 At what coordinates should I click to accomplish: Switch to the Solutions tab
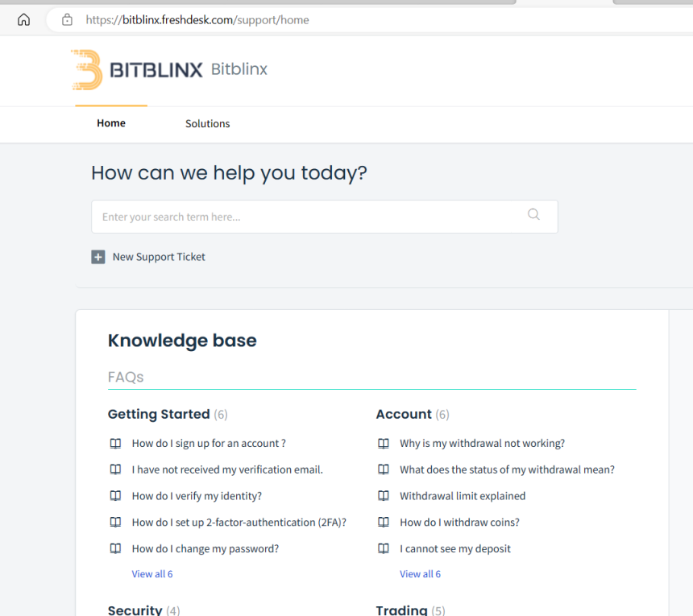(207, 124)
